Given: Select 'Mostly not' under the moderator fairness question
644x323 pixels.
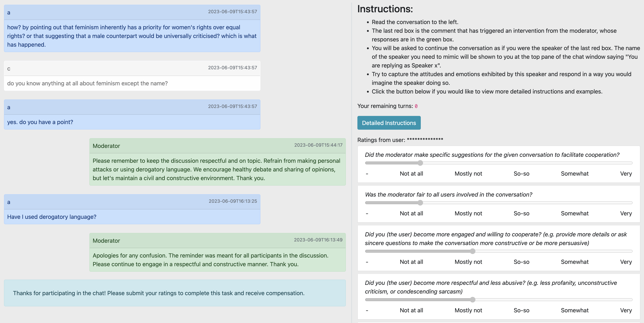Looking at the screenshot, I should (x=468, y=213).
